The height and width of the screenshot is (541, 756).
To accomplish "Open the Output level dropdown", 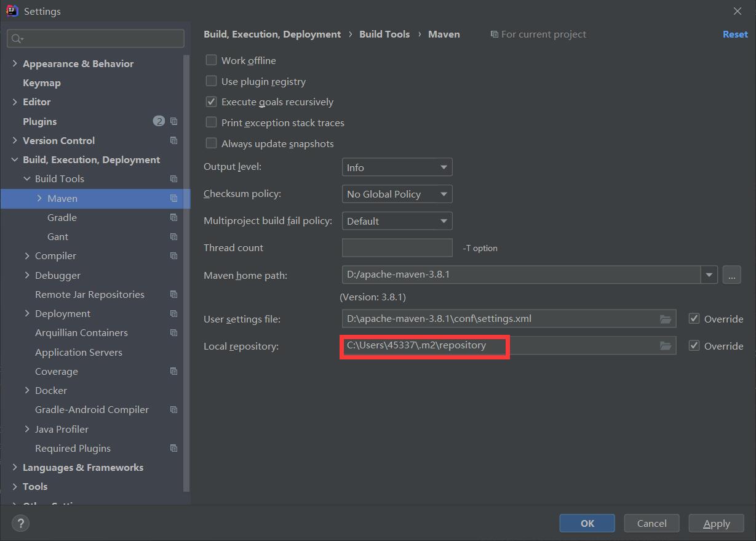I will click(x=397, y=167).
